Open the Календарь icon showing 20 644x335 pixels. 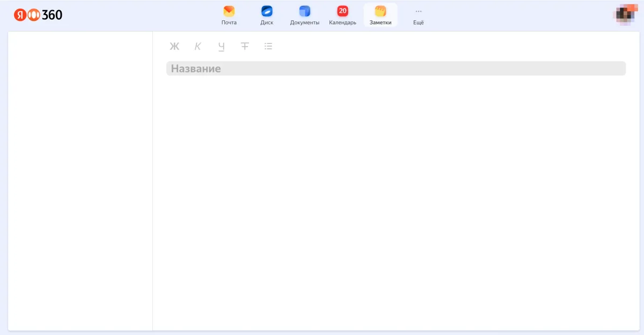tap(342, 11)
